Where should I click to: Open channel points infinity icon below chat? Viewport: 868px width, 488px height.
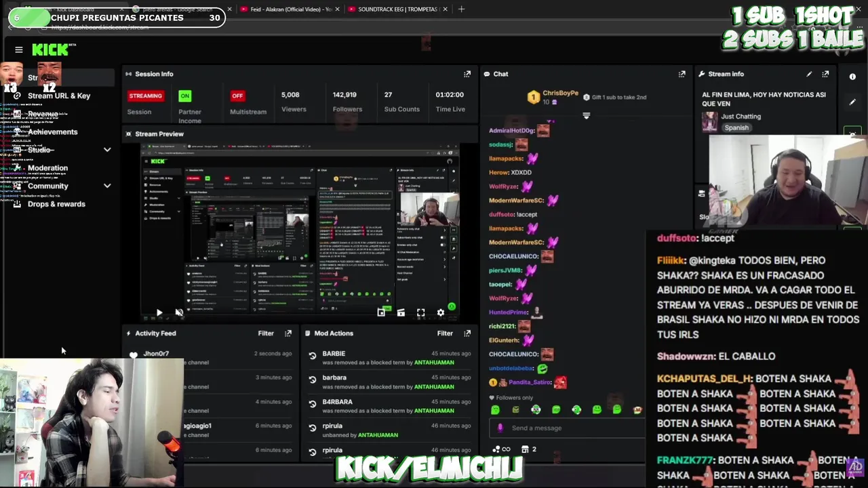click(502, 449)
